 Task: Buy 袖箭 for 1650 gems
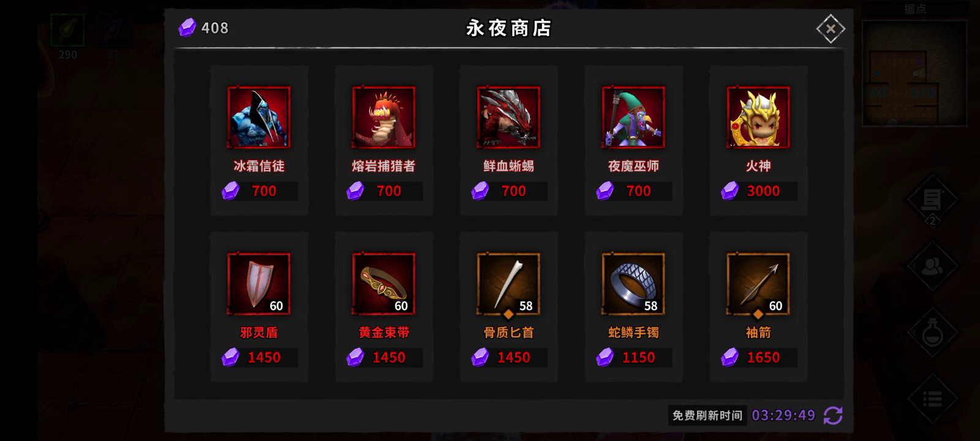pos(758,358)
